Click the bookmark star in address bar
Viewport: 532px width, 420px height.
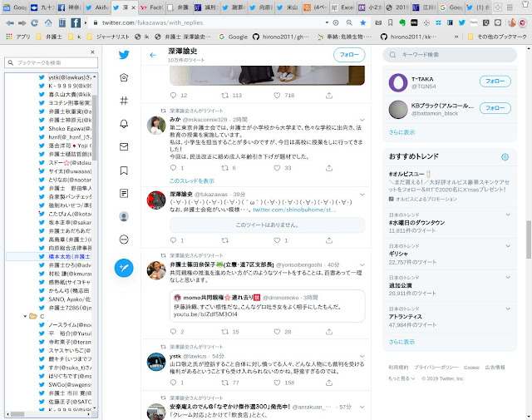pos(362,22)
